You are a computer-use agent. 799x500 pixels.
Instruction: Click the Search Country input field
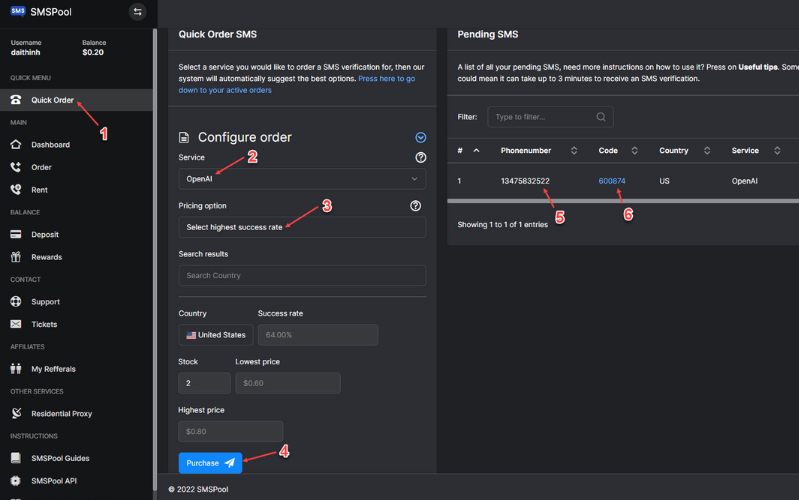pos(302,276)
